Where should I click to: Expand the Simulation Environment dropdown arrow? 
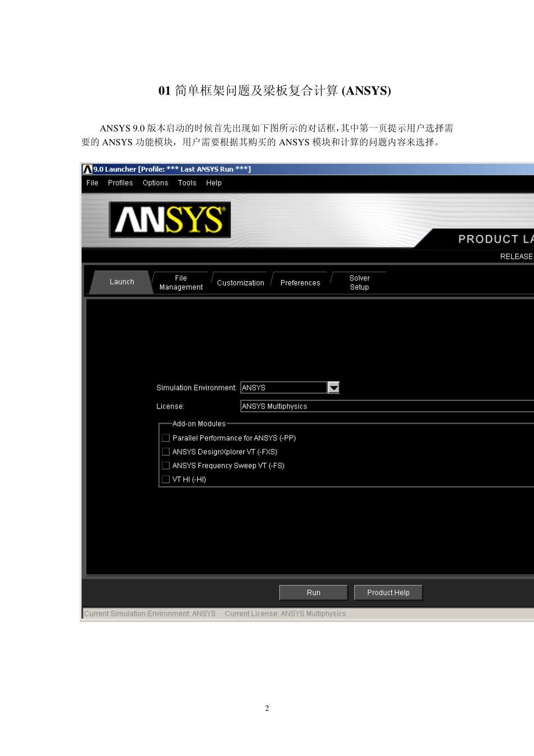point(333,388)
